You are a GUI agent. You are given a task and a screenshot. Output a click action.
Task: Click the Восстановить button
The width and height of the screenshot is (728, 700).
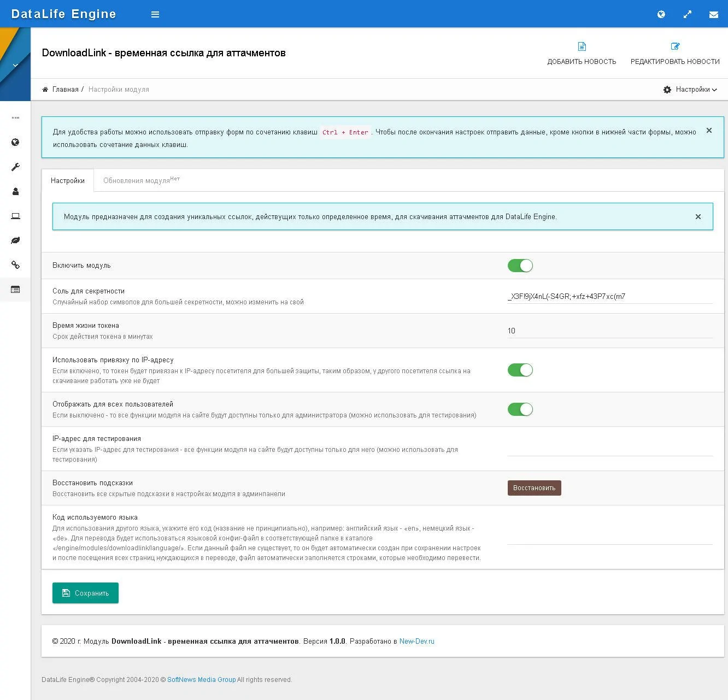(534, 488)
